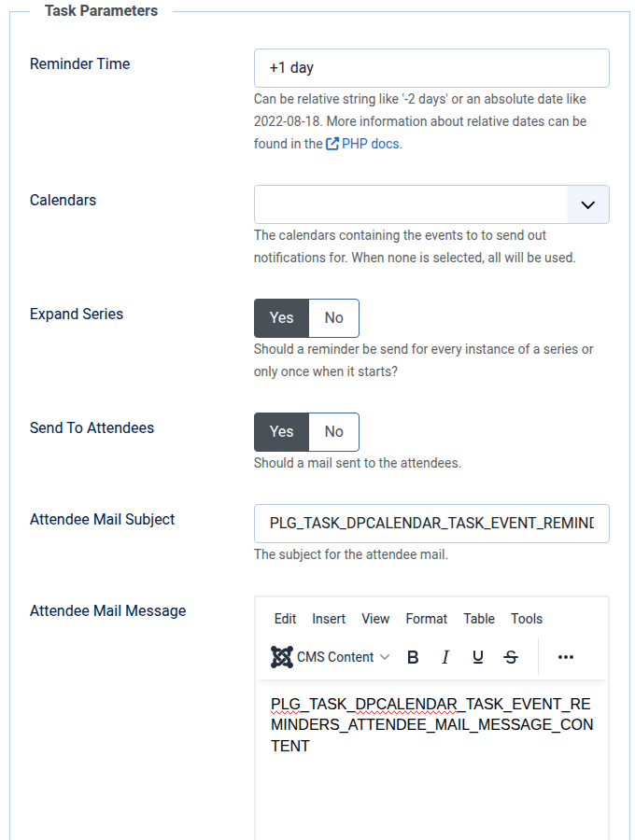635x840 pixels.
Task: Click the Joomla CMS Content icon
Action: pos(282,657)
